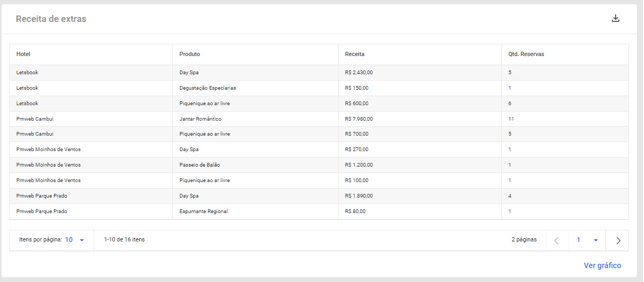
Task: Click the 1-10 de 16 itens label
Action: click(x=124, y=239)
